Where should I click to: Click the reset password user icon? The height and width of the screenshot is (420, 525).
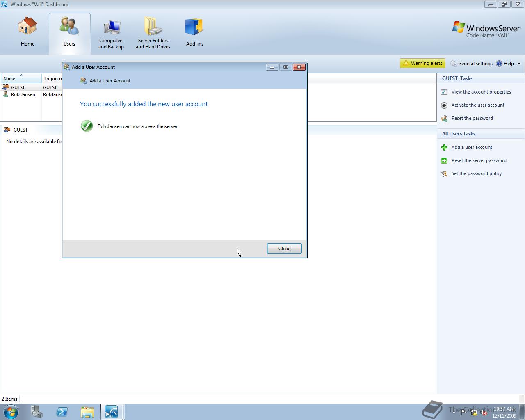click(x=444, y=118)
